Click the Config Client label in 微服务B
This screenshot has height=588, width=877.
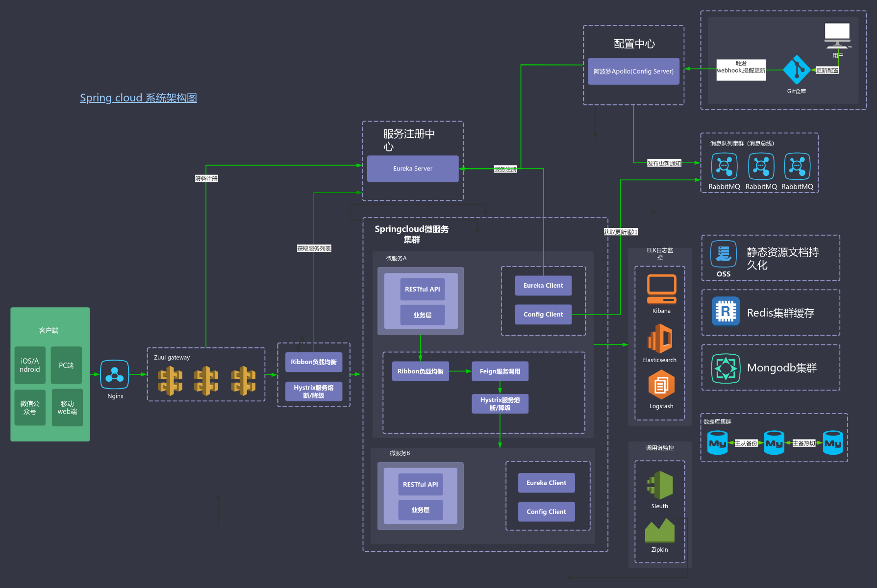(x=546, y=511)
